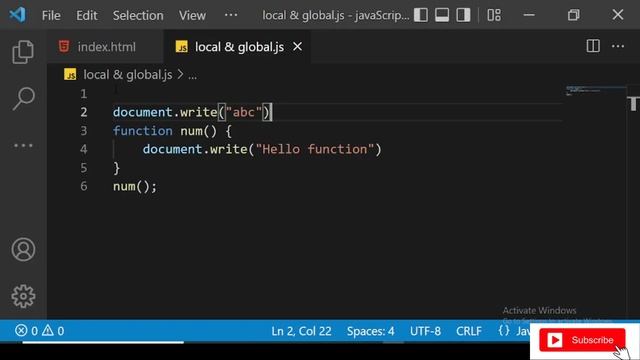This screenshot has width=640, height=360.
Task: Click the VS Code logo icon
Action: point(17,15)
